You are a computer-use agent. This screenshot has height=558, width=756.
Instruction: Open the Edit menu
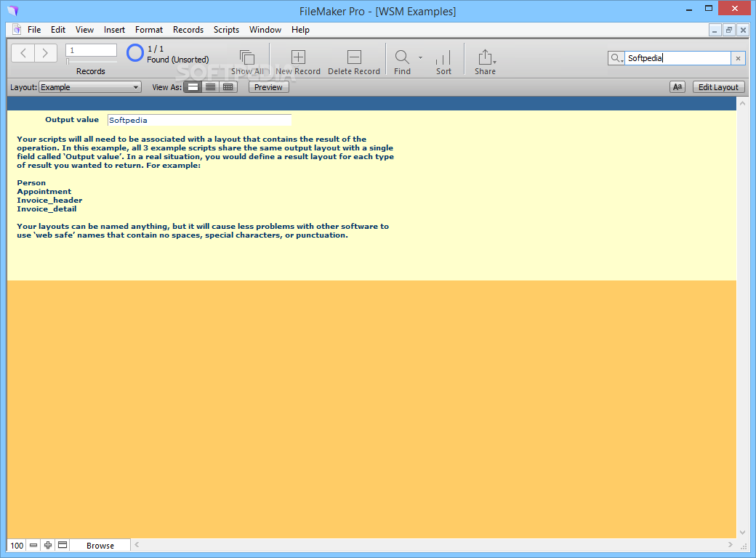coord(58,29)
